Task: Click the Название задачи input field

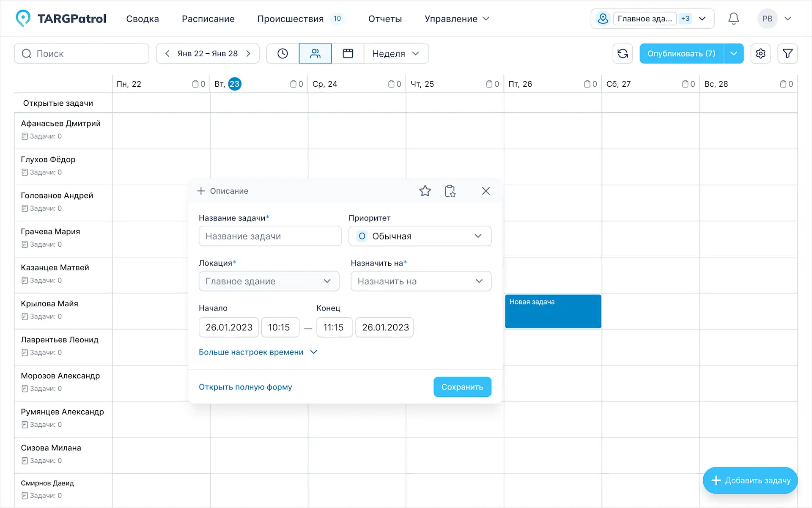Action: coord(270,236)
